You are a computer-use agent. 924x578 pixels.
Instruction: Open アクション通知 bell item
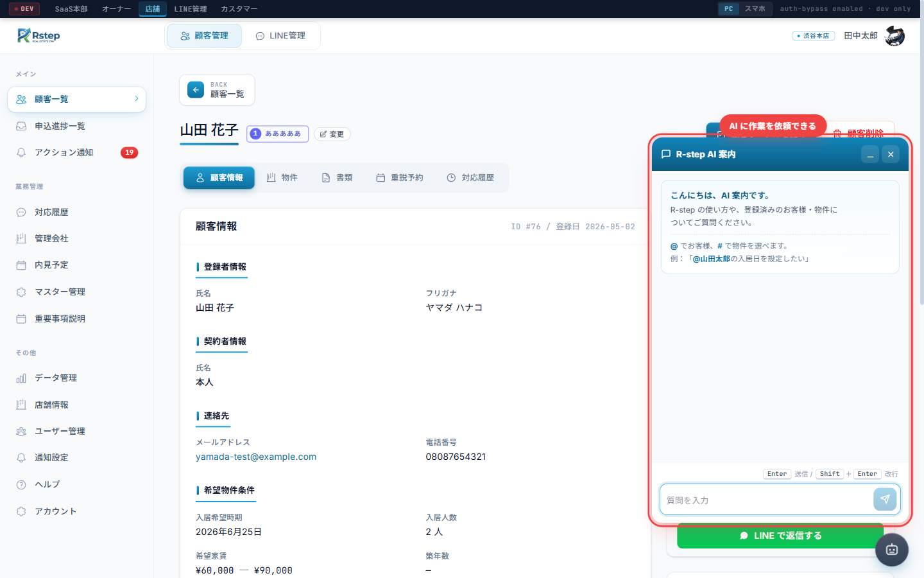click(76, 152)
